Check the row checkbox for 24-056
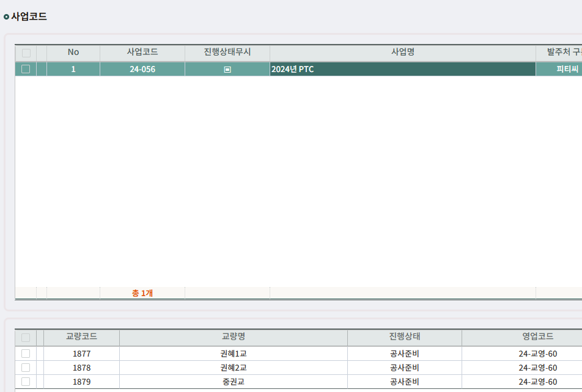This screenshot has width=582, height=392. [x=26, y=69]
